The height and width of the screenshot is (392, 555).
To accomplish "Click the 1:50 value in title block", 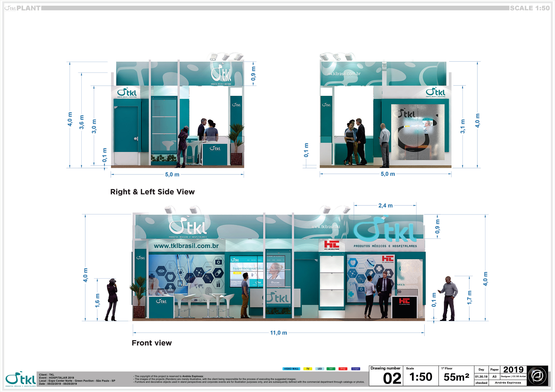I will click(x=421, y=377).
